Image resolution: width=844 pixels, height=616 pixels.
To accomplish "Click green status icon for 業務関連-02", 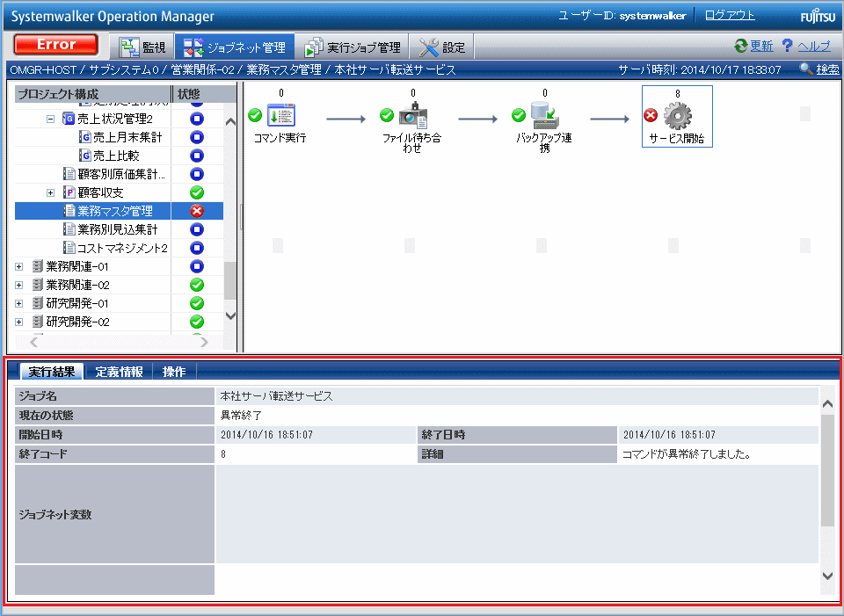I will 197,285.
